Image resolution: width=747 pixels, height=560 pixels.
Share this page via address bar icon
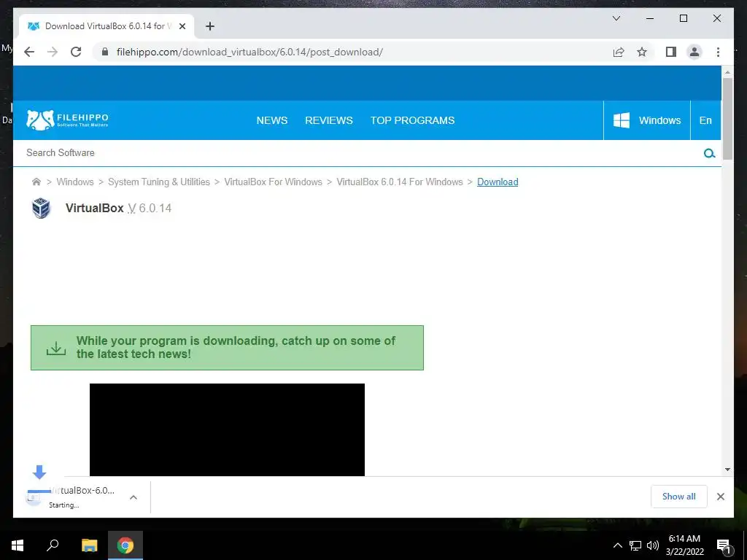619,52
